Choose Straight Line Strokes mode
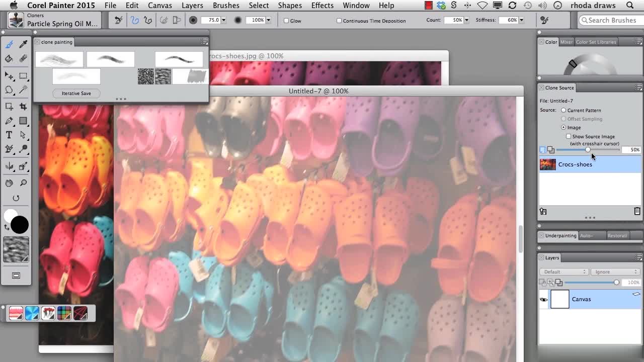 [148, 21]
